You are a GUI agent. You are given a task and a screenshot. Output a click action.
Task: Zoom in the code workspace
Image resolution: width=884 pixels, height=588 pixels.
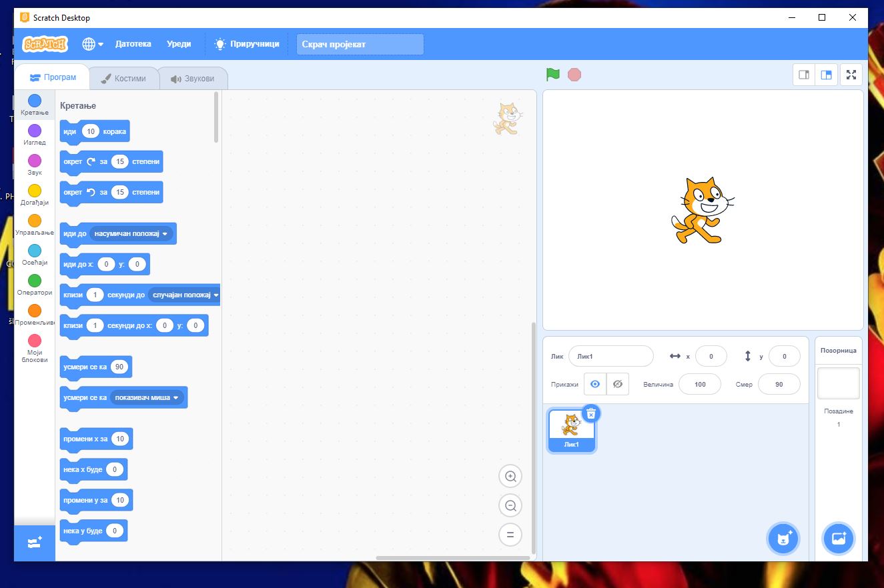pyautogui.click(x=510, y=476)
